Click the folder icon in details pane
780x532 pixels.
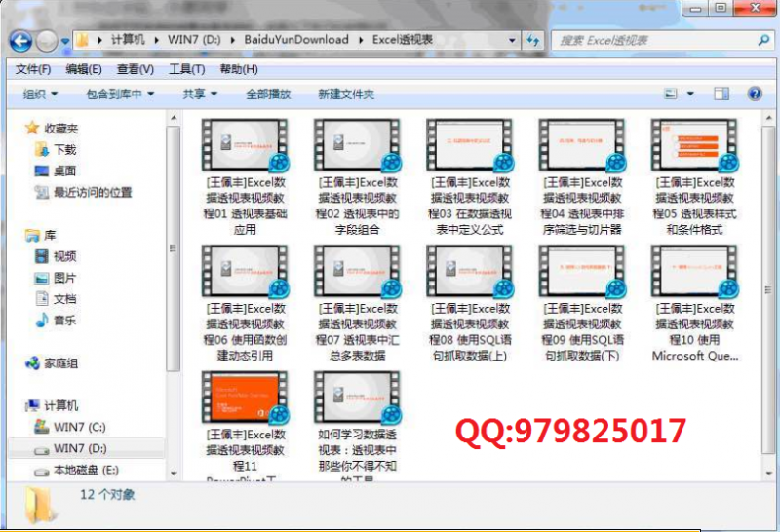(x=39, y=505)
